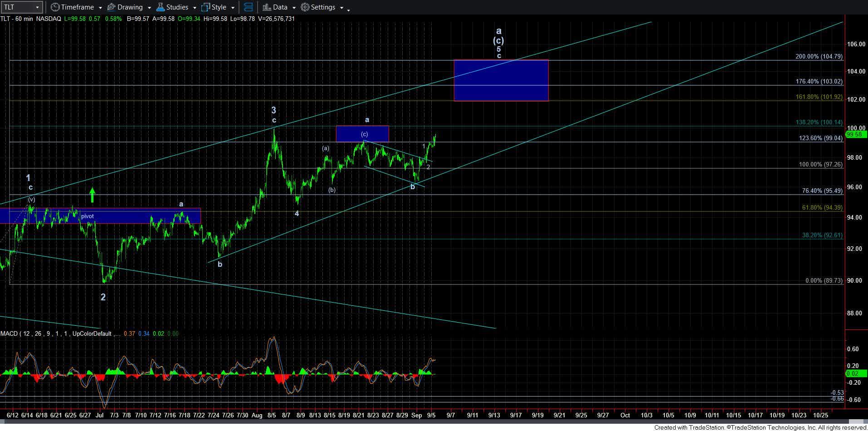The width and height of the screenshot is (868, 431).
Task: Click the Studies flask icon
Action: (160, 7)
